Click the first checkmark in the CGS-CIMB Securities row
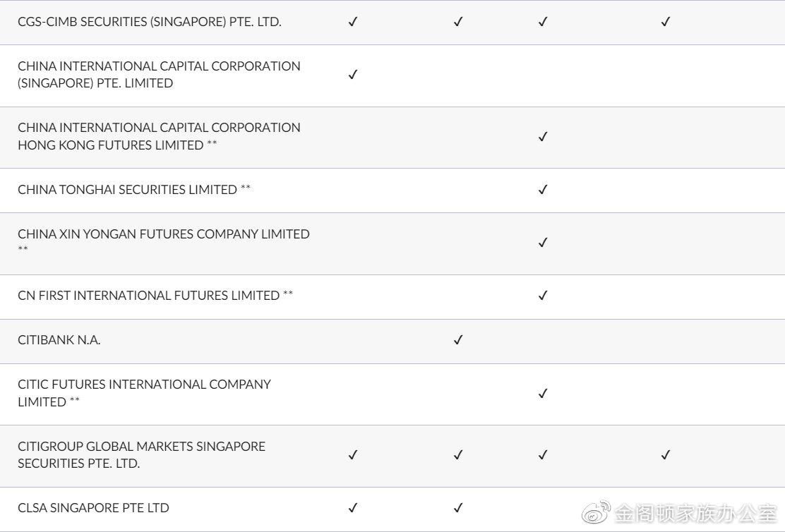785x532 pixels. (x=353, y=21)
